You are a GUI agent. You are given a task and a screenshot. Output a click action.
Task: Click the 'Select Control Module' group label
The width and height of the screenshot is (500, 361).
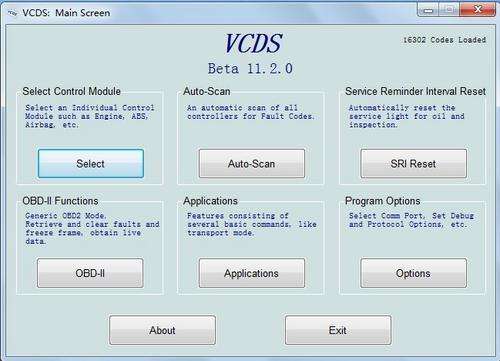tap(71, 91)
